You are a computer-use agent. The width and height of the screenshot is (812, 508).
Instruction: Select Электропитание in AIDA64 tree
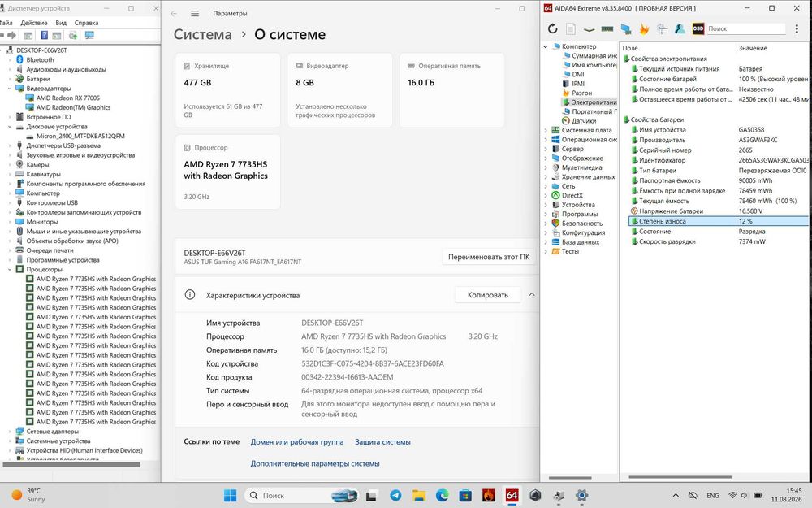(594, 102)
